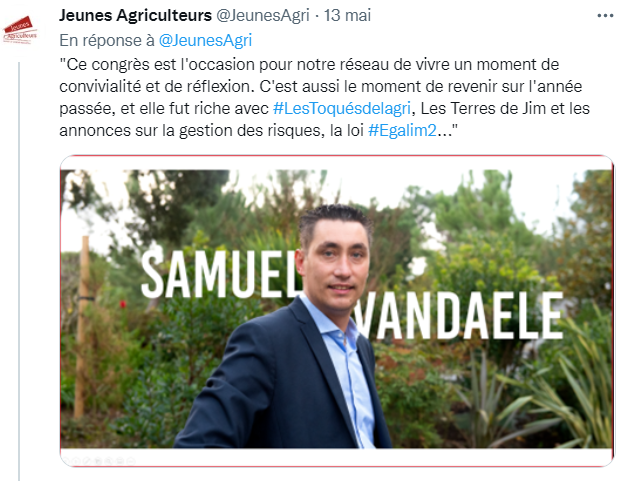Click the faint next slide control icon
This screenshot has width=631, height=481.
click(x=76, y=461)
